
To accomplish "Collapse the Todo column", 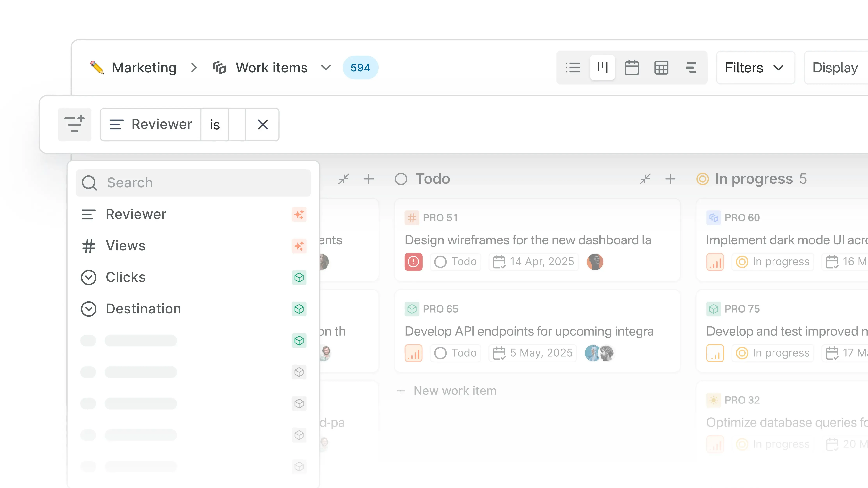I will click(x=645, y=179).
